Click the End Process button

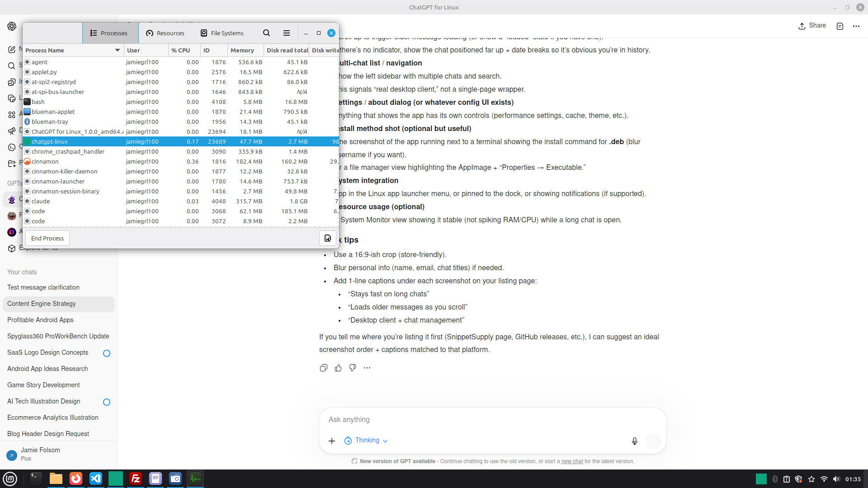[47, 238]
